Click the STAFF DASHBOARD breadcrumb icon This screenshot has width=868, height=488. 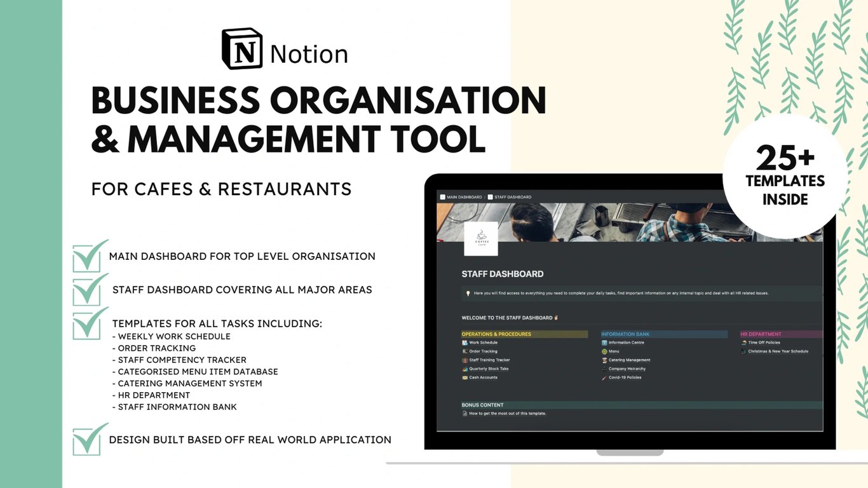tap(490, 197)
